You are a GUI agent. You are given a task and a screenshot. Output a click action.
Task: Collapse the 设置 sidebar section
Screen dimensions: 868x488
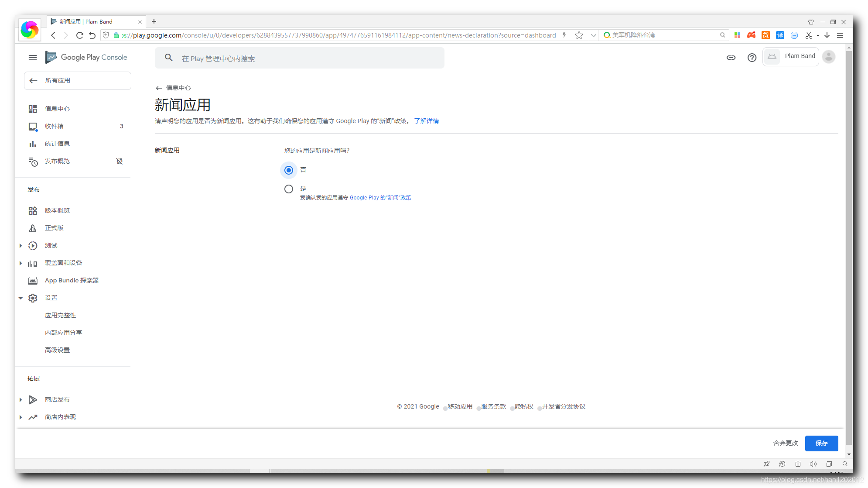21,298
